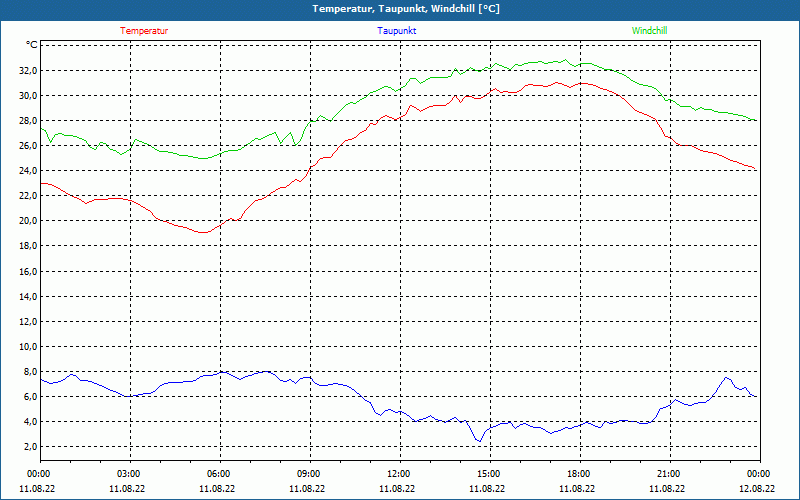Click the °C unit label on y-axis

(32, 45)
